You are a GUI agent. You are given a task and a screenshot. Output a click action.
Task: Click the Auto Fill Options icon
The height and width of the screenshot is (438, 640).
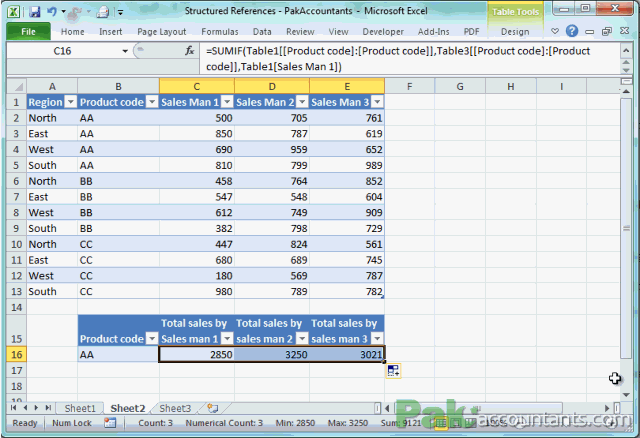(393, 371)
